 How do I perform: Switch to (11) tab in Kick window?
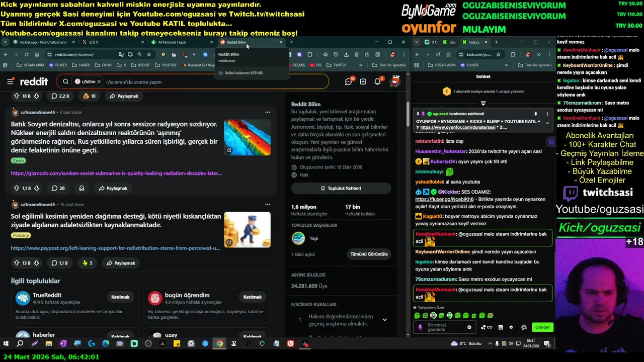click(431, 42)
